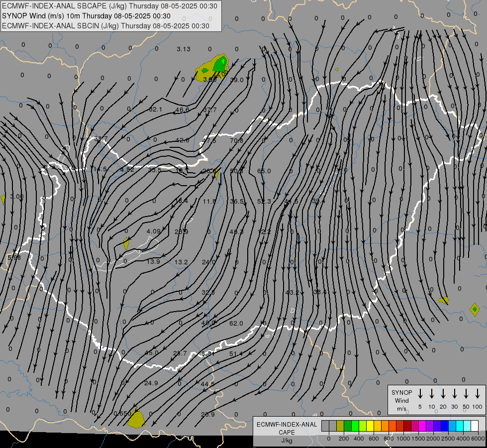Click the 4.09 value on the map
The width and height of the screenshot is (487, 448).
click(153, 231)
